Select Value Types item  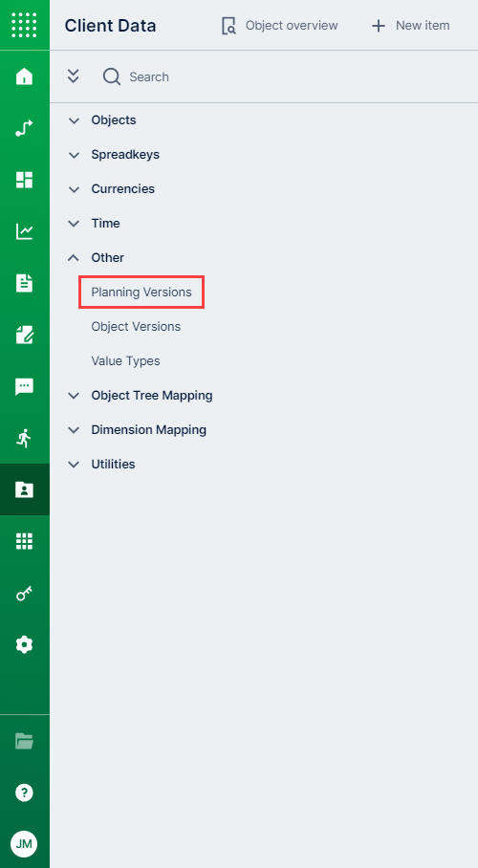coord(126,361)
